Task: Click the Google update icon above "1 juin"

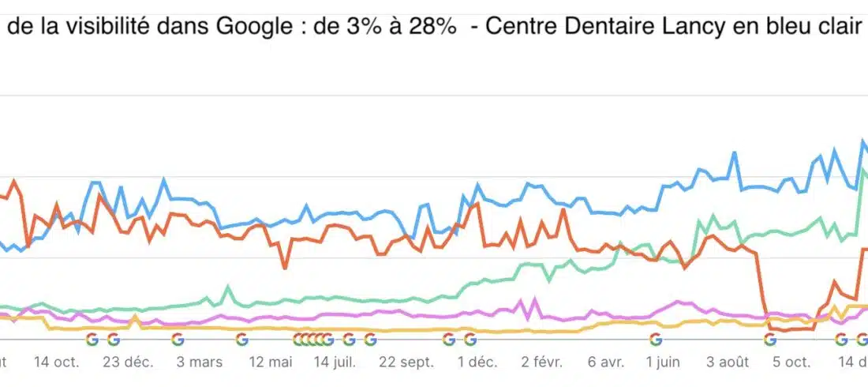Action: (655, 340)
